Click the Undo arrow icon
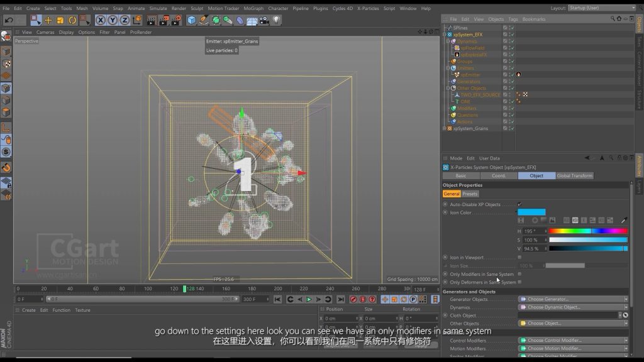Viewport: 644px width, 362px height. point(9,19)
